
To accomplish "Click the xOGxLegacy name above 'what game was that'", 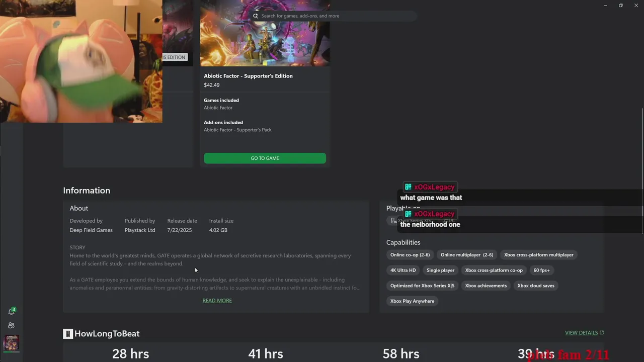I will pos(434,187).
